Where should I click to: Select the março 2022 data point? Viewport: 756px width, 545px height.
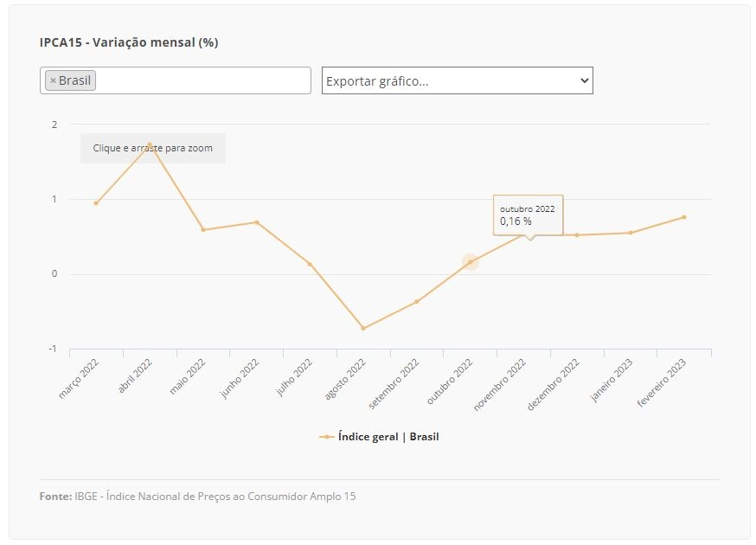pos(96,203)
